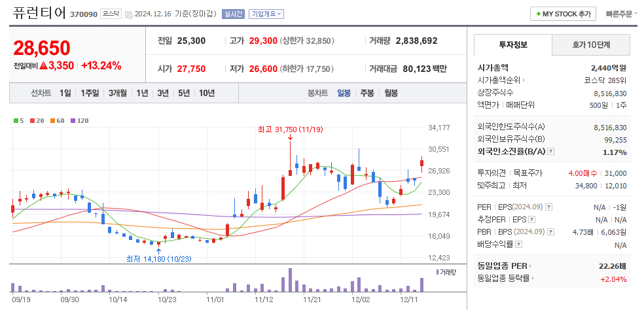
Task: Click the 시가총액순위 link
Action: pos(499,80)
